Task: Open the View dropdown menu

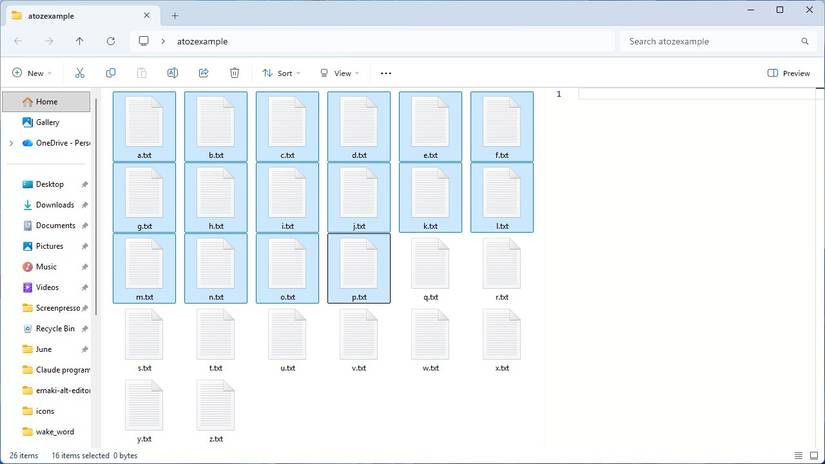Action: pos(339,73)
